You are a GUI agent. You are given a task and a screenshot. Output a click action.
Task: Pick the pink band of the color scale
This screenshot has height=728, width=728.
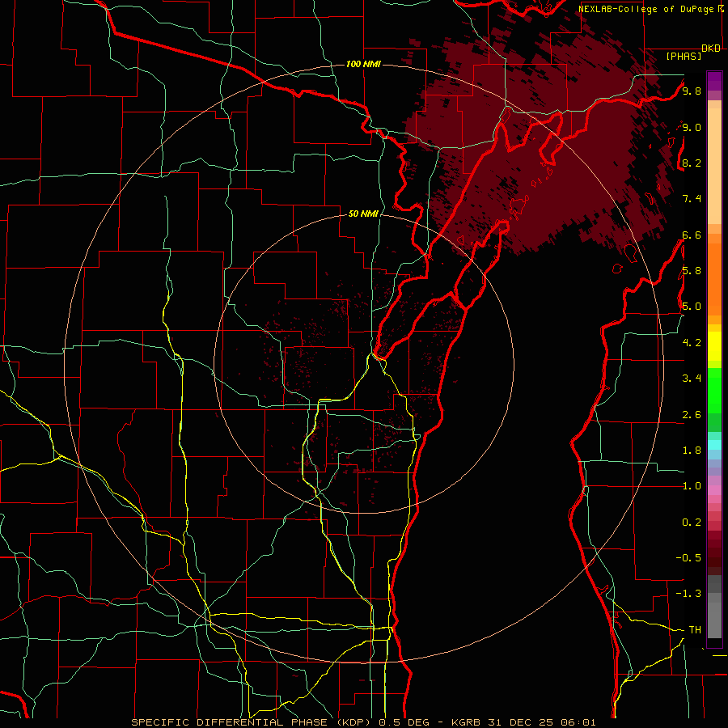(x=714, y=490)
